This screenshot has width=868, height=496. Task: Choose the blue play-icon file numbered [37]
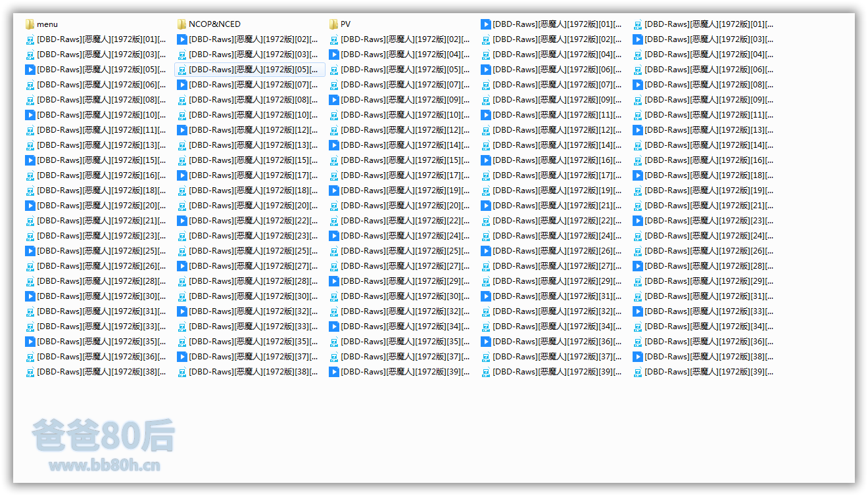[248, 357]
